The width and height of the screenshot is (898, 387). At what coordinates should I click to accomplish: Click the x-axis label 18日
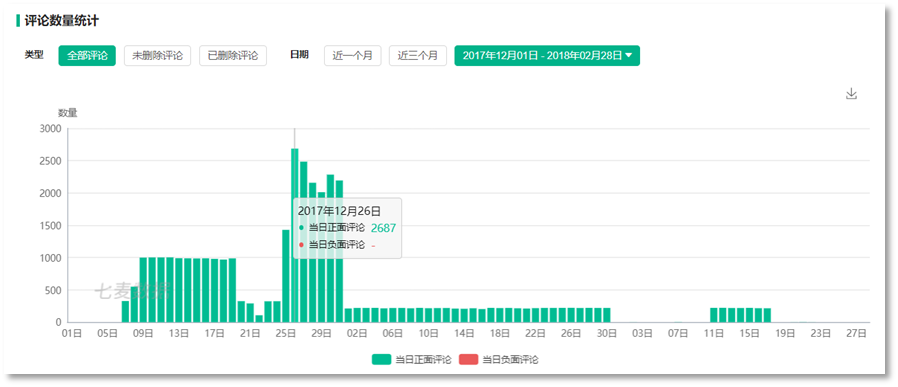(x=500, y=333)
